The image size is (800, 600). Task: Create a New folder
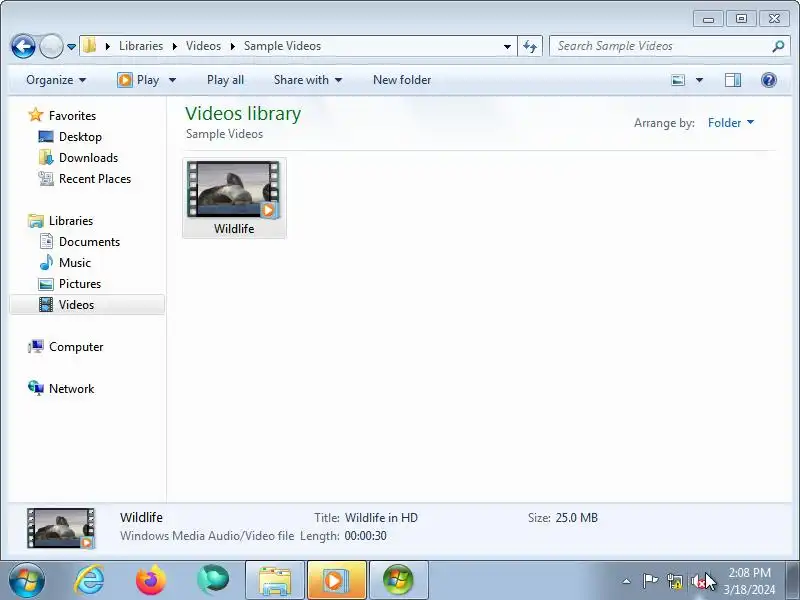pos(402,80)
